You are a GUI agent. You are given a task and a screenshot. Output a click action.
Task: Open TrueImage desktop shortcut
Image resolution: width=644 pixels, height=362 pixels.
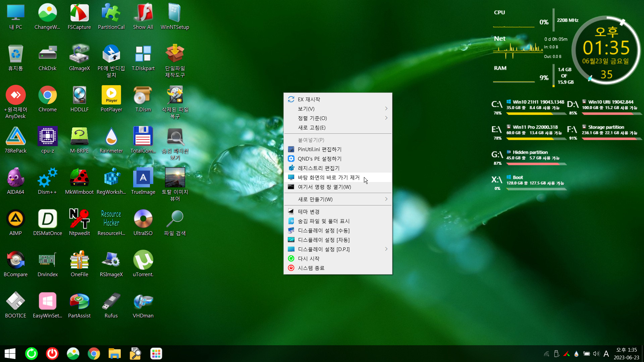click(143, 181)
